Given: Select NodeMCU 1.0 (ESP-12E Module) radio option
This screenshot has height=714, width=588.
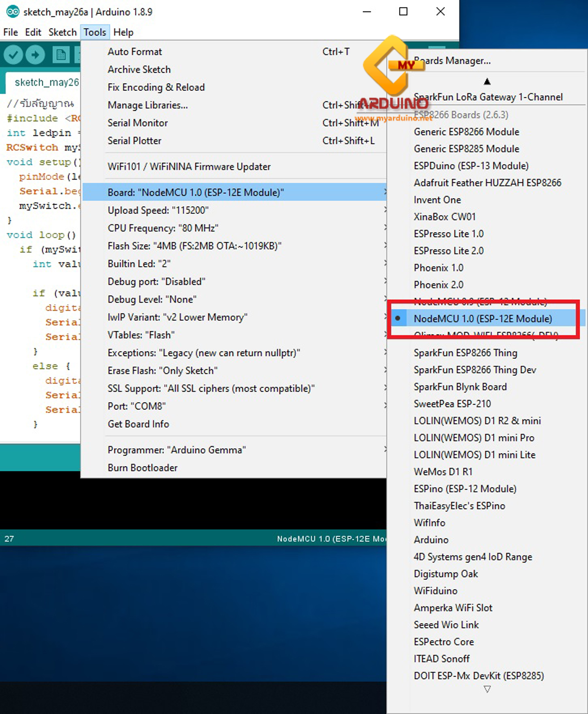Looking at the screenshot, I should point(483,319).
